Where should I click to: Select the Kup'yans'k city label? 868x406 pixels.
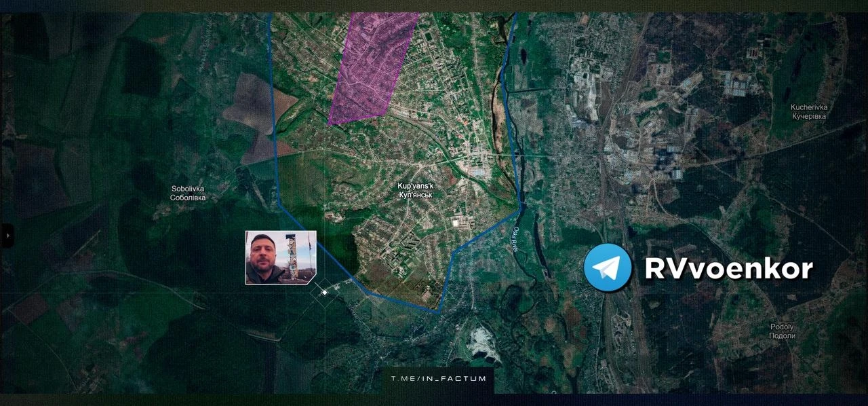[x=414, y=185]
